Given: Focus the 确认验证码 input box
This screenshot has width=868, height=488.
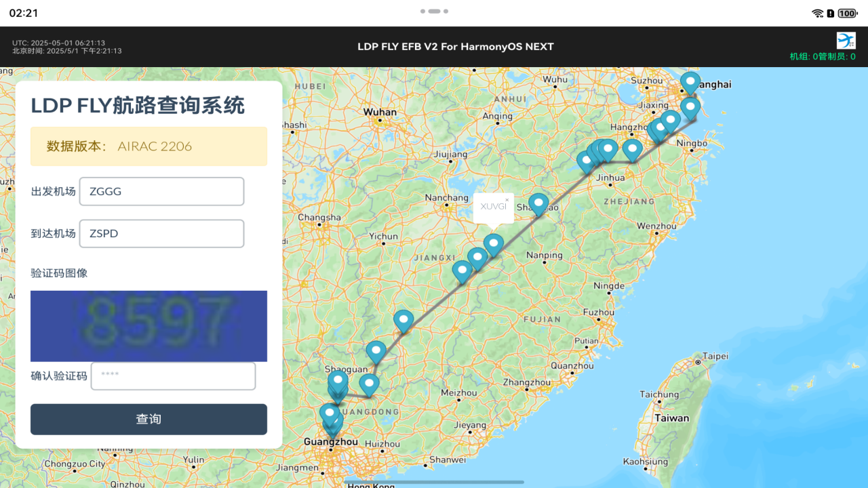Looking at the screenshot, I should point(173,376).
